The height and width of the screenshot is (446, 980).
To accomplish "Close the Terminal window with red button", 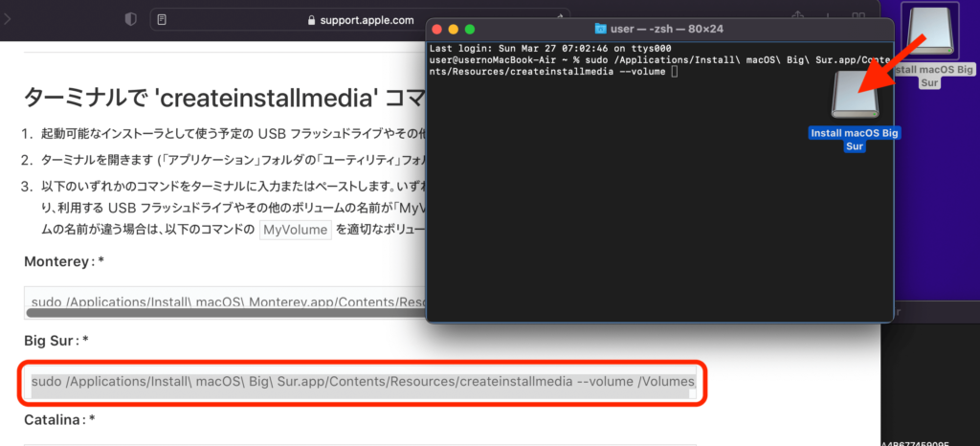I will click(436, 29).
